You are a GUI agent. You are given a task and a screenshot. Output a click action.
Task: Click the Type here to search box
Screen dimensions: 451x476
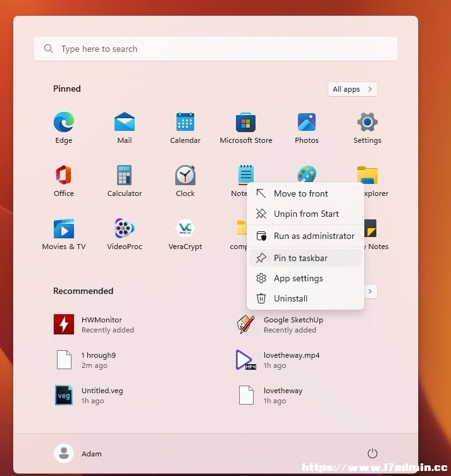(x=216, y=49)
